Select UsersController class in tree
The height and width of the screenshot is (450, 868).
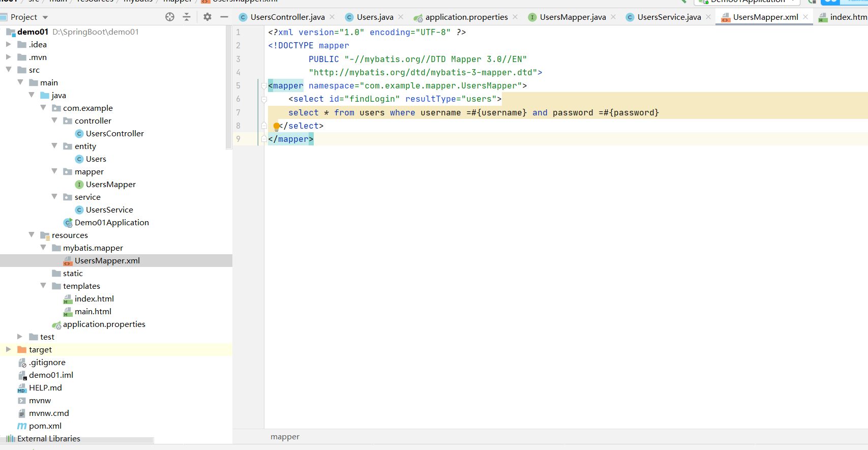(114, 133)
